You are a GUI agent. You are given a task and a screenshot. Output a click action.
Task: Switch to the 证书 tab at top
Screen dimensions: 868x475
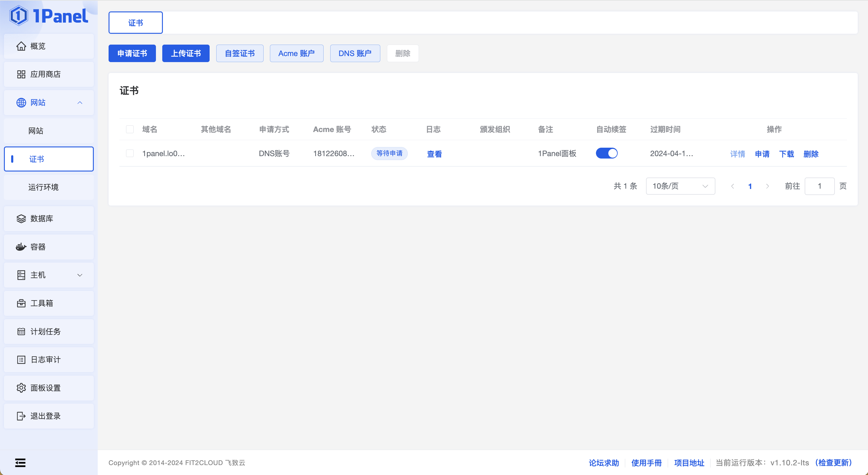point(135,23)
